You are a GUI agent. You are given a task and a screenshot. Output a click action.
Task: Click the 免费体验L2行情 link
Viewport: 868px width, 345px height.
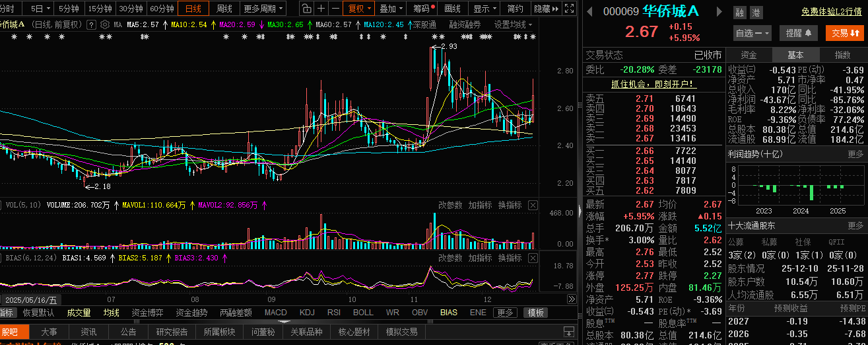coord(832,12)
